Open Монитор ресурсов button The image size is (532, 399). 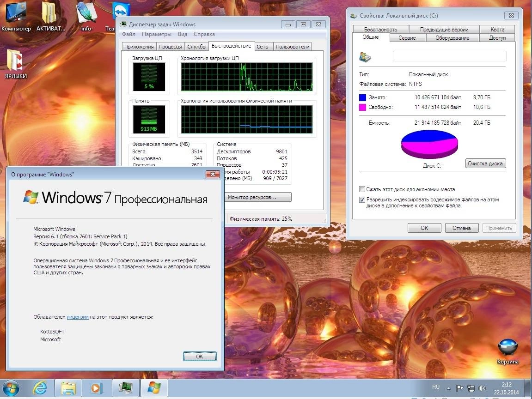pyautogui.click(x=258, y=197)
